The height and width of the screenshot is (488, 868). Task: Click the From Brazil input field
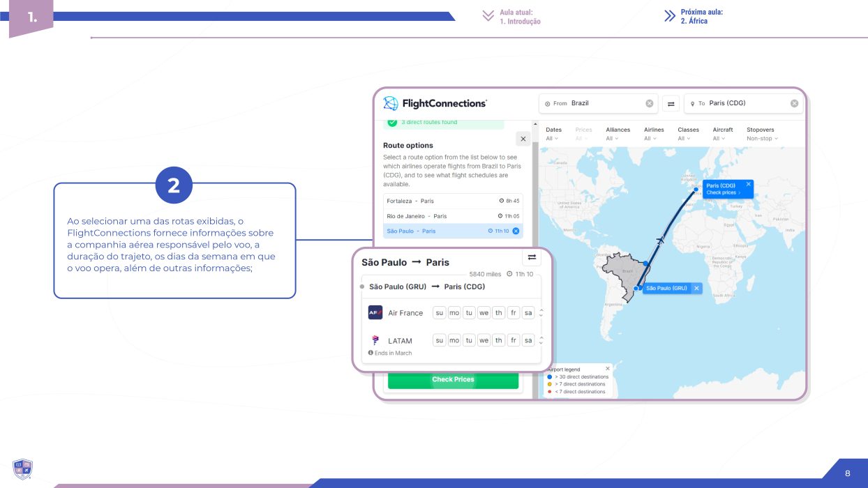(x=599, y=104)
